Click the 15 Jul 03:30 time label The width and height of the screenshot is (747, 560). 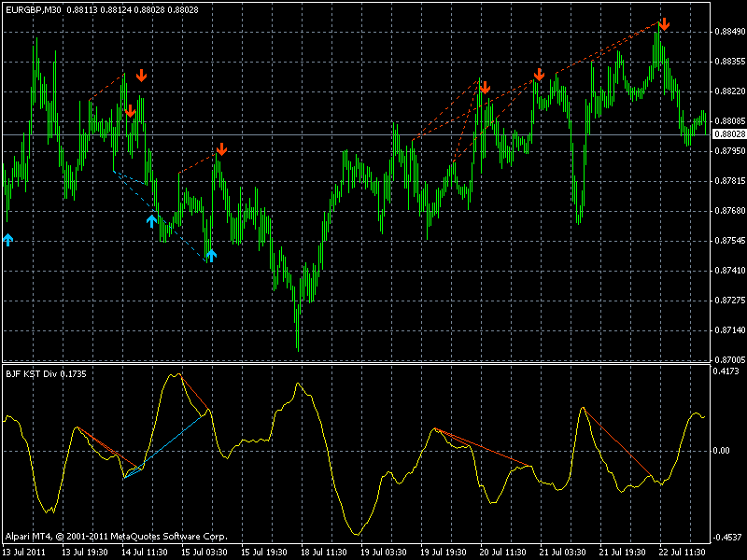204,553
